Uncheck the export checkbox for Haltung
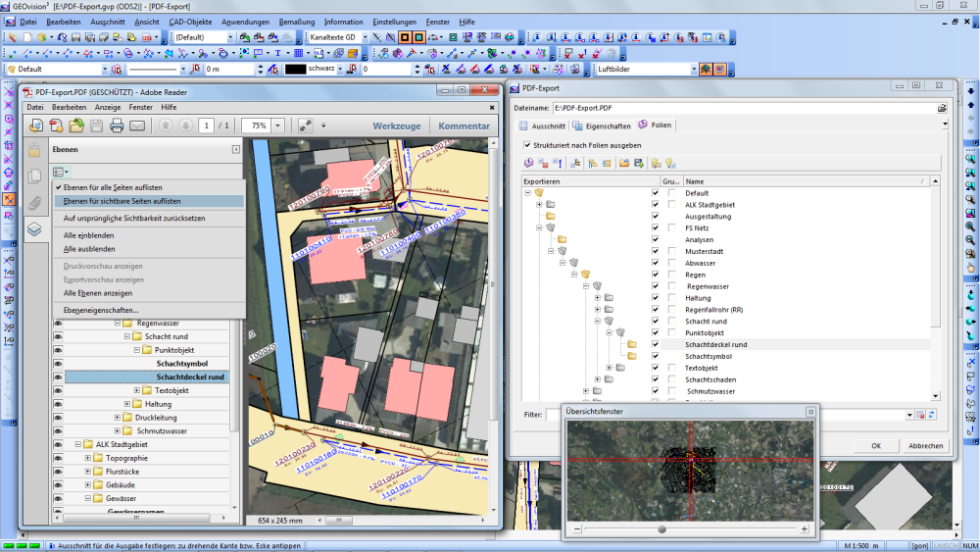Screen dimensions: 980x552 [655, 297]
